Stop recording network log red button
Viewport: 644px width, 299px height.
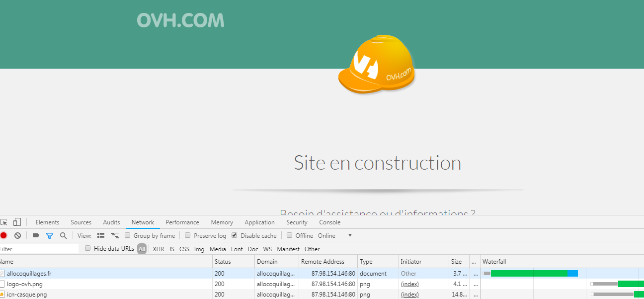coord(3,235)
